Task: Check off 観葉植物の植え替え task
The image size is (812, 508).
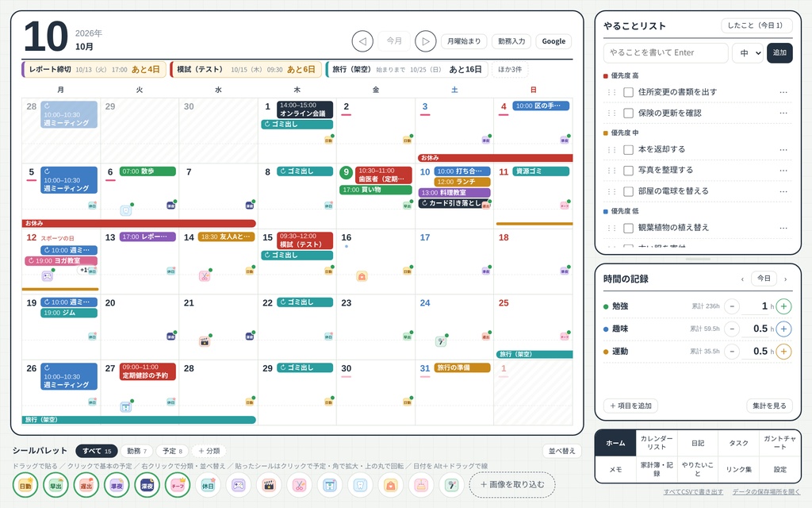Action: [628, 228]
